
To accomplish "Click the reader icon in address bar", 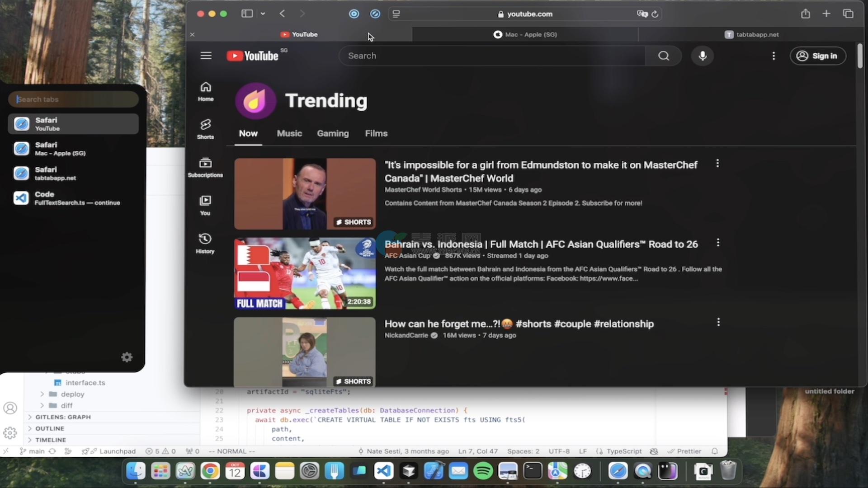I will pyautogui.click(x=396, y=14).
